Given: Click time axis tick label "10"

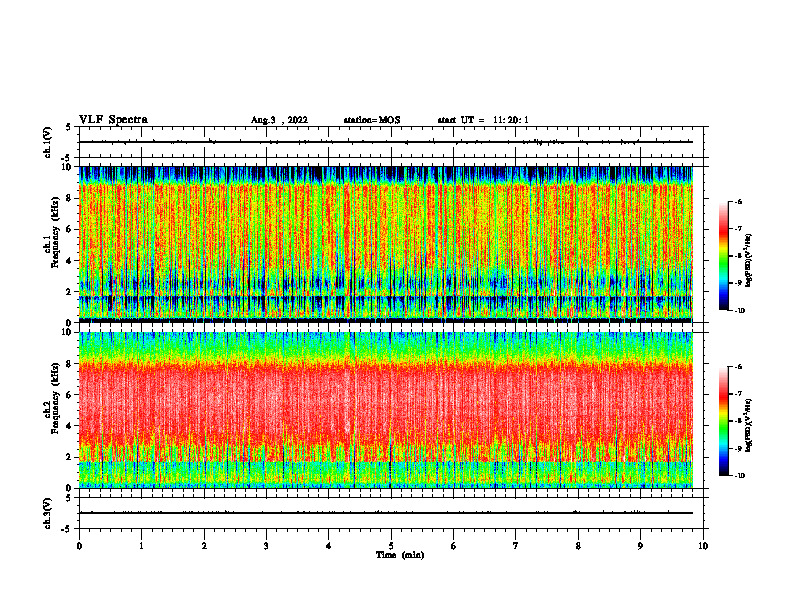Looking at the screenshot, I should point(703,546).
